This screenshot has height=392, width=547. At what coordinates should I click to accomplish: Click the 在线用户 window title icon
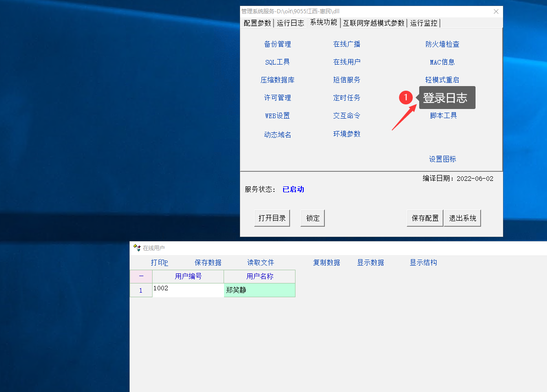pyautogui.click(x=137, y=248)
